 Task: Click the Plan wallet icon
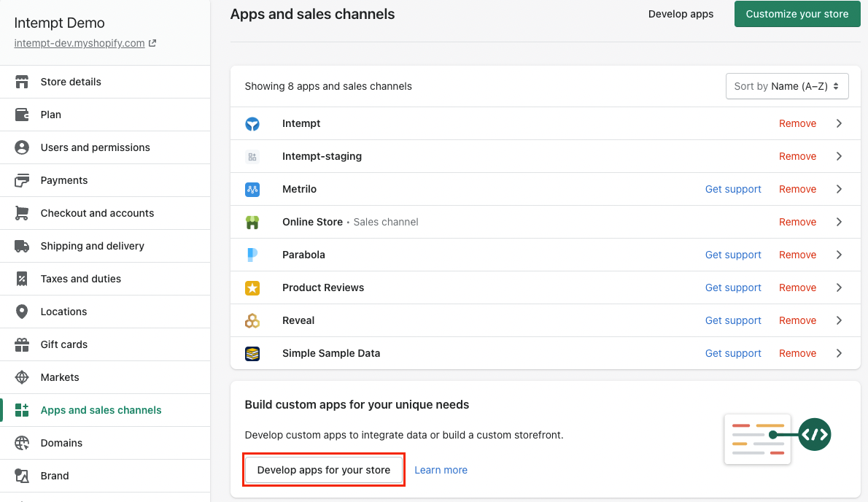coord(22,115)
